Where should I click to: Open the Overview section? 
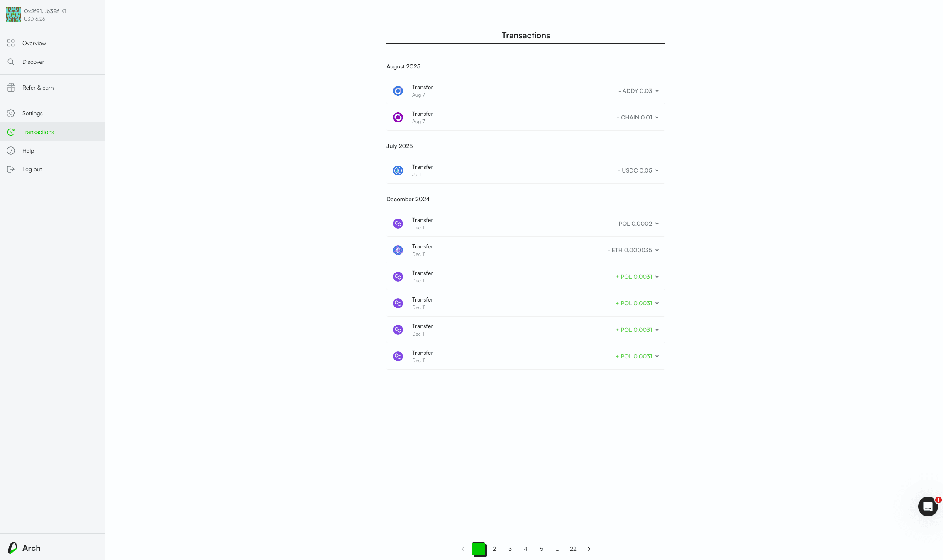coord(11,43)
